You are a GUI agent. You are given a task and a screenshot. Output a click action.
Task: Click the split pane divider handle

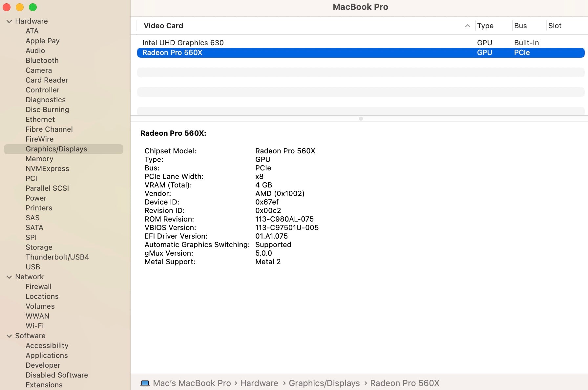click(x=361, y=119)
